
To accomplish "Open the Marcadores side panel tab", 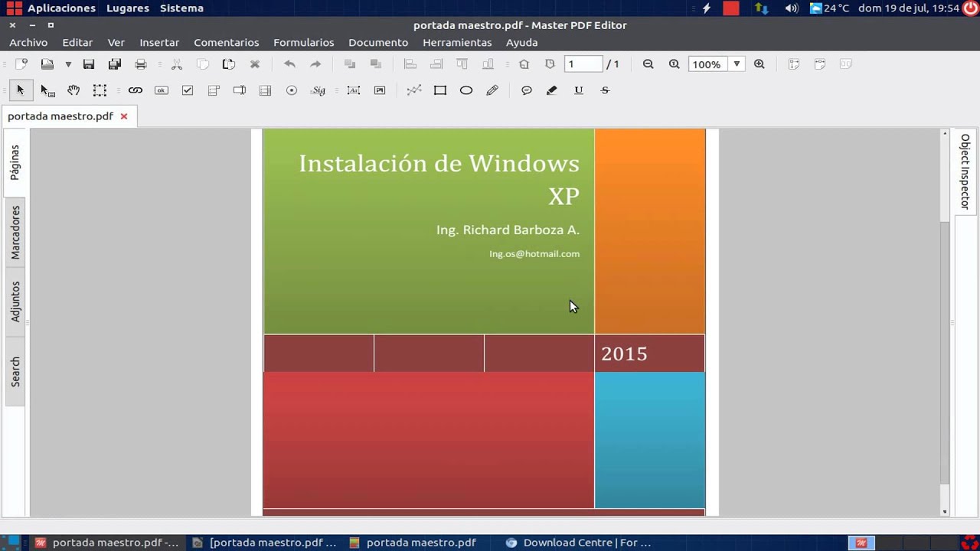I will pyautogui.click(x=15, y=232).
